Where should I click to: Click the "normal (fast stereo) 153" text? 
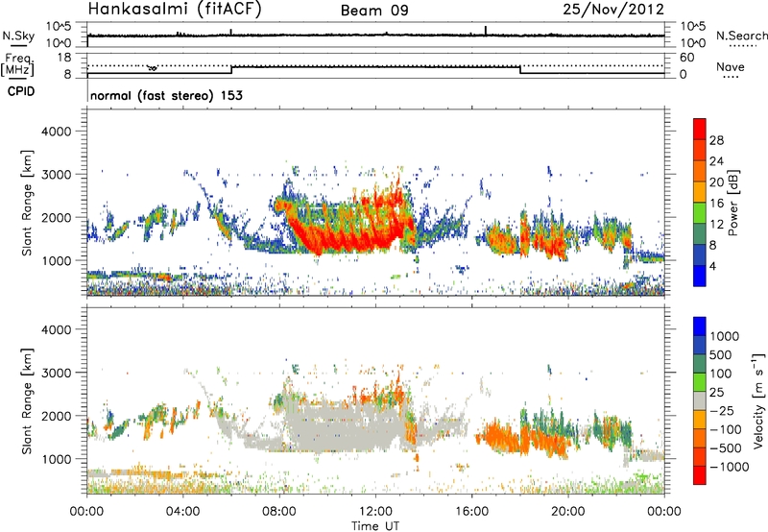pyautogui.click(x=166, y=95)
